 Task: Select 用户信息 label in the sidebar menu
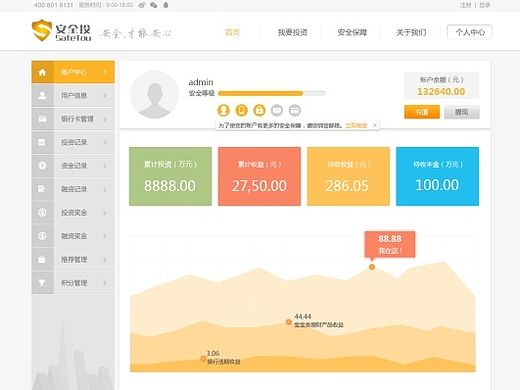pos(74,95)
